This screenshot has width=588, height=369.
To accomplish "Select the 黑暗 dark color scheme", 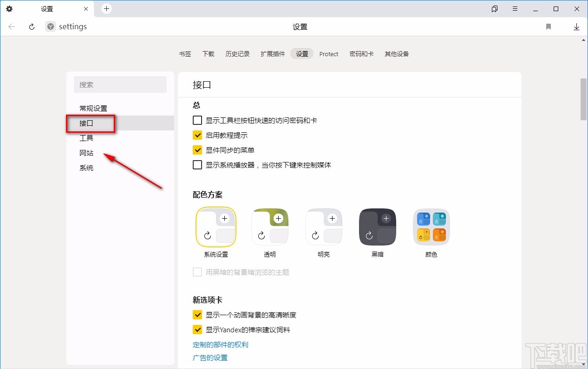I will (377, 227).
